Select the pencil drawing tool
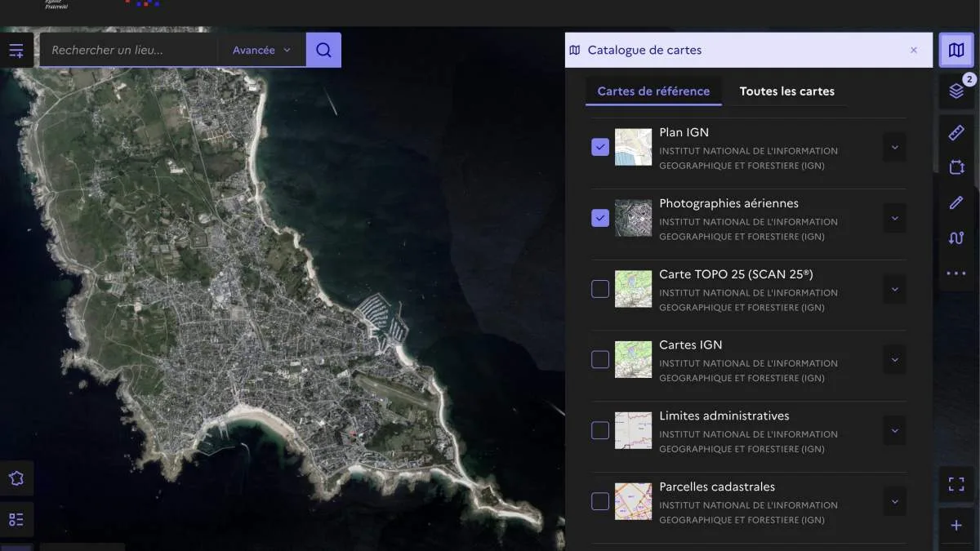The width and height of the screenshot is (980, 551). (x=956, y=202)
